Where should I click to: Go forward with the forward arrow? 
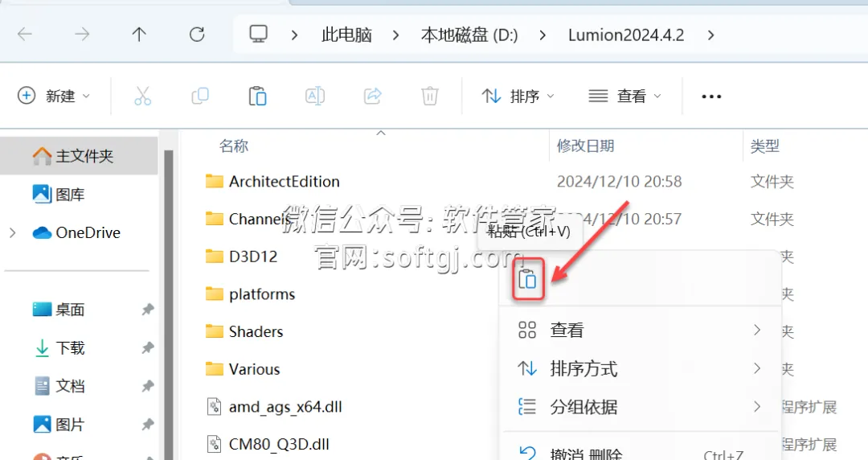click(82, 35)
